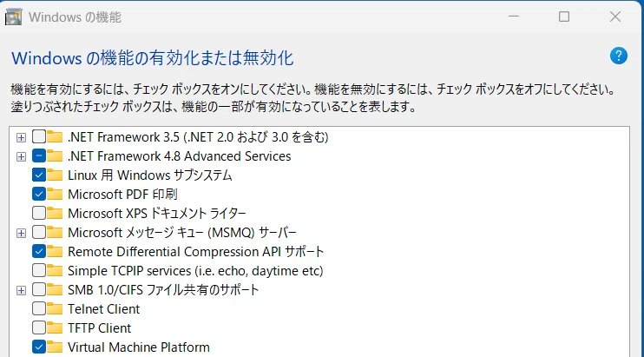Click folder icon beside .NET Framework 4.8 Advanced Services

pos(55,155)
